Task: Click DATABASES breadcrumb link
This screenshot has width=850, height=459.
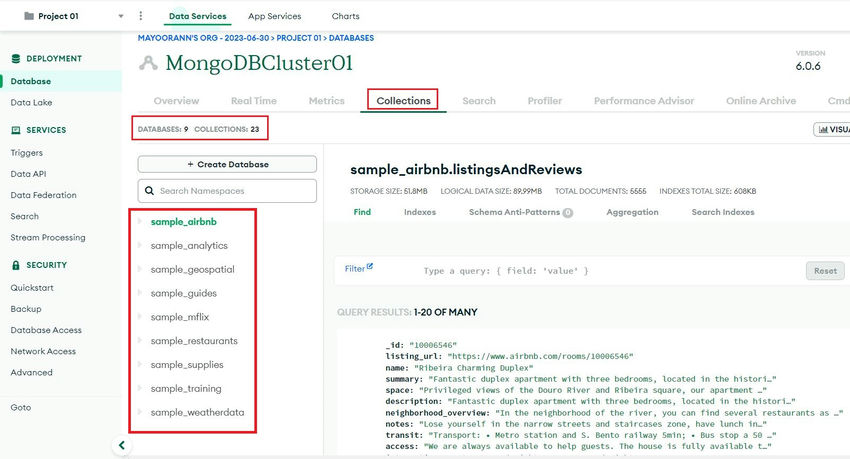Action: coord(351,38)
